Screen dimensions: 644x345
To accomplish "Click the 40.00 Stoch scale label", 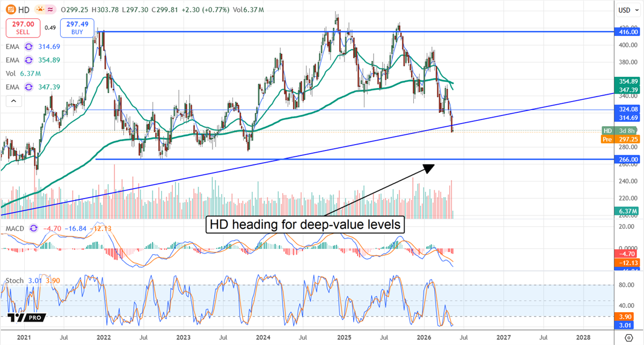I will (x=627, y=306).
